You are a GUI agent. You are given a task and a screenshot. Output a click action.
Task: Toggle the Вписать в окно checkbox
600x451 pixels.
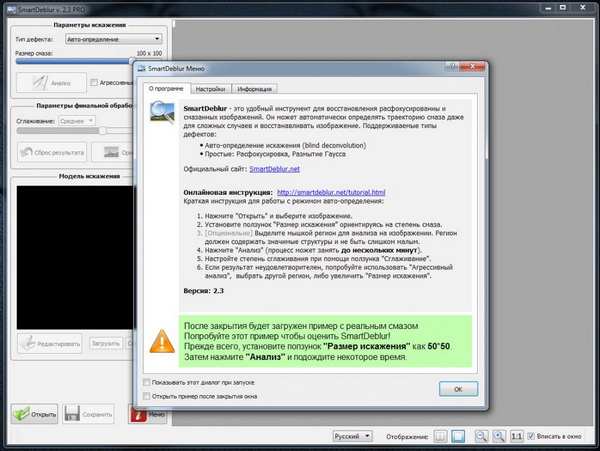(533, 437)
